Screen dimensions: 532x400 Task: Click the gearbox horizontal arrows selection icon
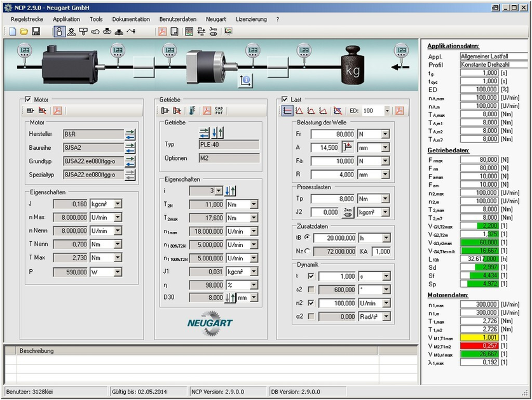[204, 133]
